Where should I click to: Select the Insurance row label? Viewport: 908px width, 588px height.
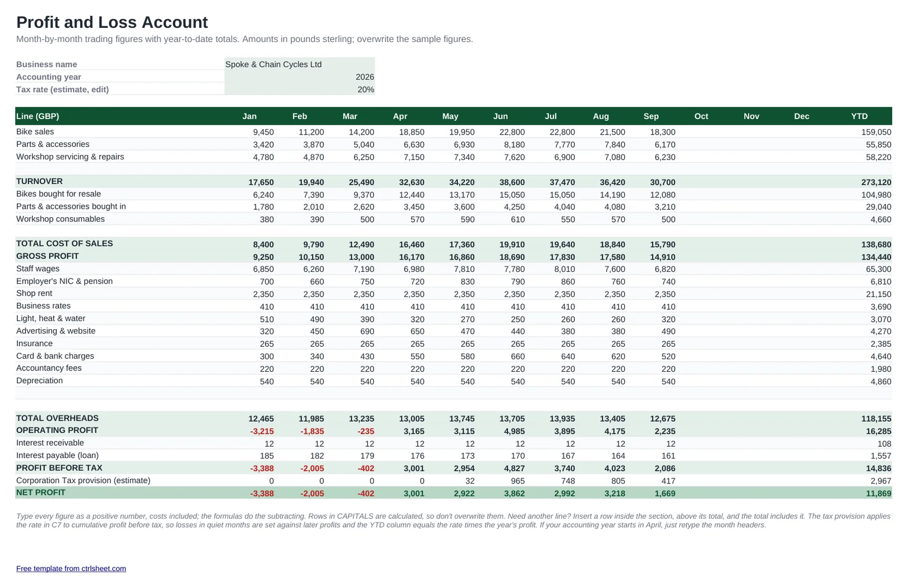pyautogui.click(x=34, y=343)
